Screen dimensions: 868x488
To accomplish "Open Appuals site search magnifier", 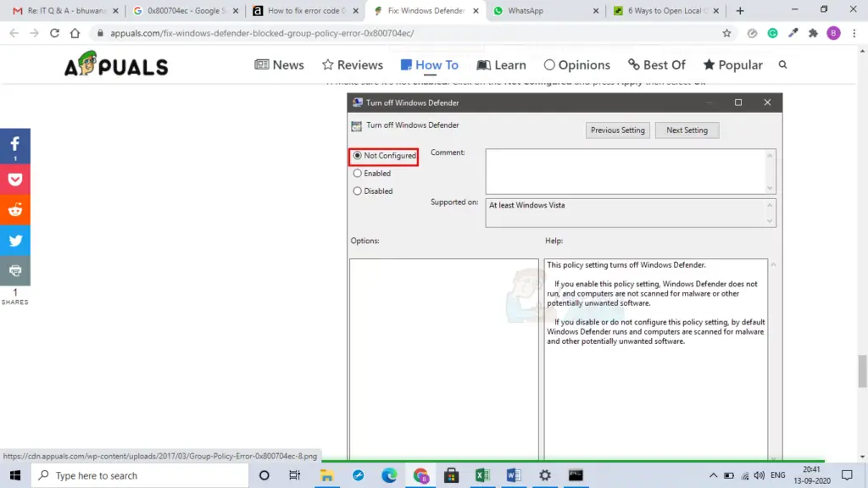I will tap(782, 64).
